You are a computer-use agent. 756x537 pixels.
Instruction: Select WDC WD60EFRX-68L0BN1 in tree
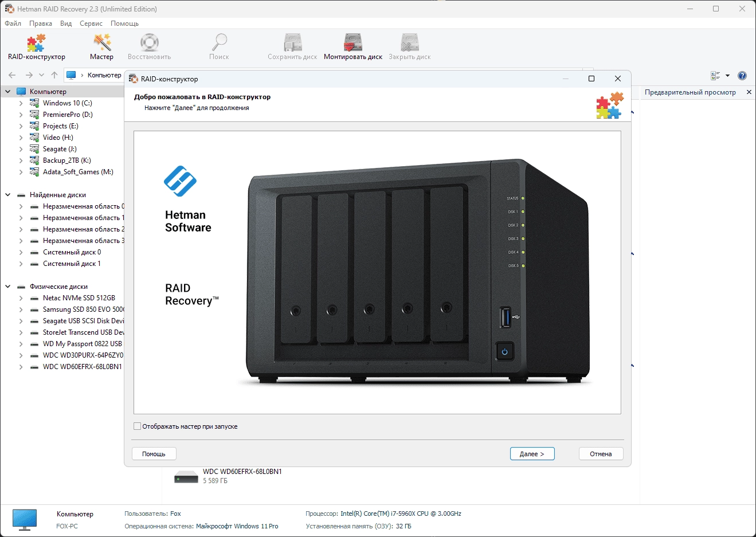tap(83, 367)
